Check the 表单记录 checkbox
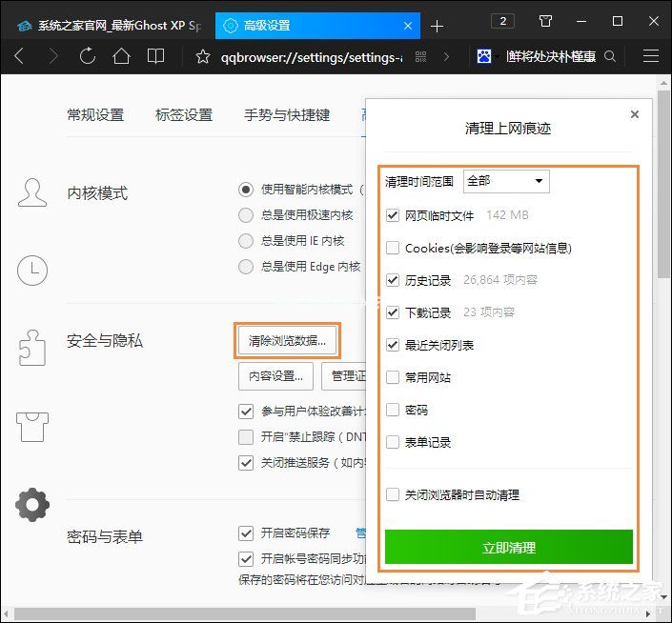This screenshot has height=623, width=672. (393, 442)
